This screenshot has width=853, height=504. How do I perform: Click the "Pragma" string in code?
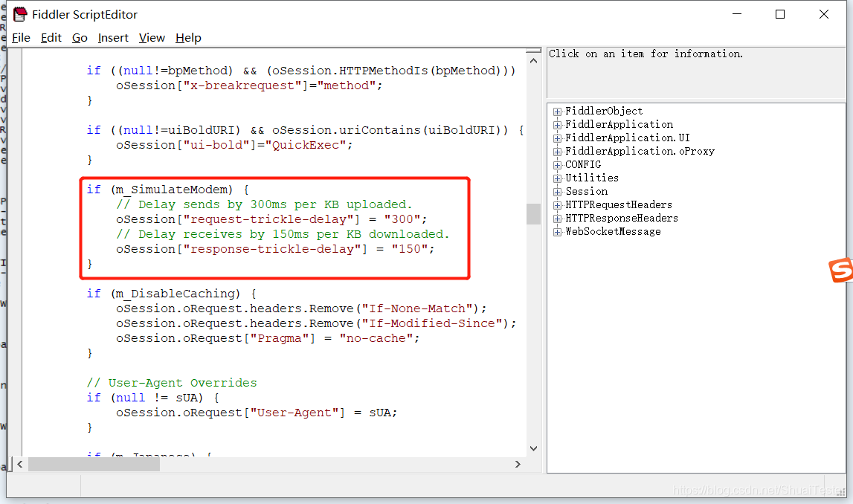[x=279, y=338]
